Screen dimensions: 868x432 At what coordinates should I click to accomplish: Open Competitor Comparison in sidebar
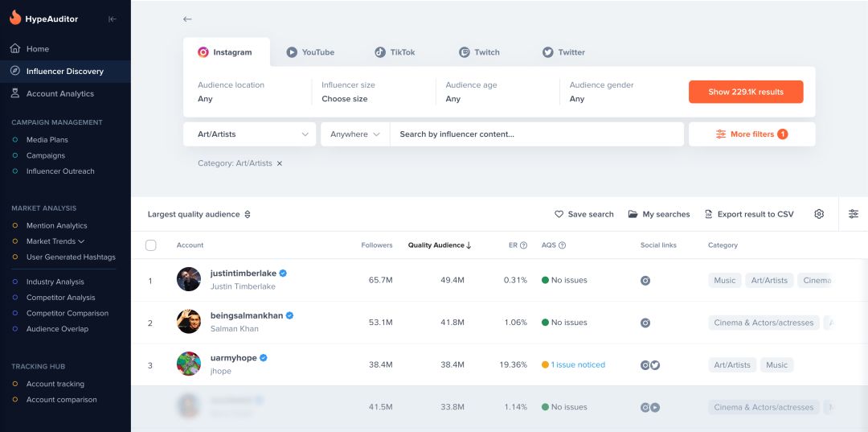click(x=67, y=313)
